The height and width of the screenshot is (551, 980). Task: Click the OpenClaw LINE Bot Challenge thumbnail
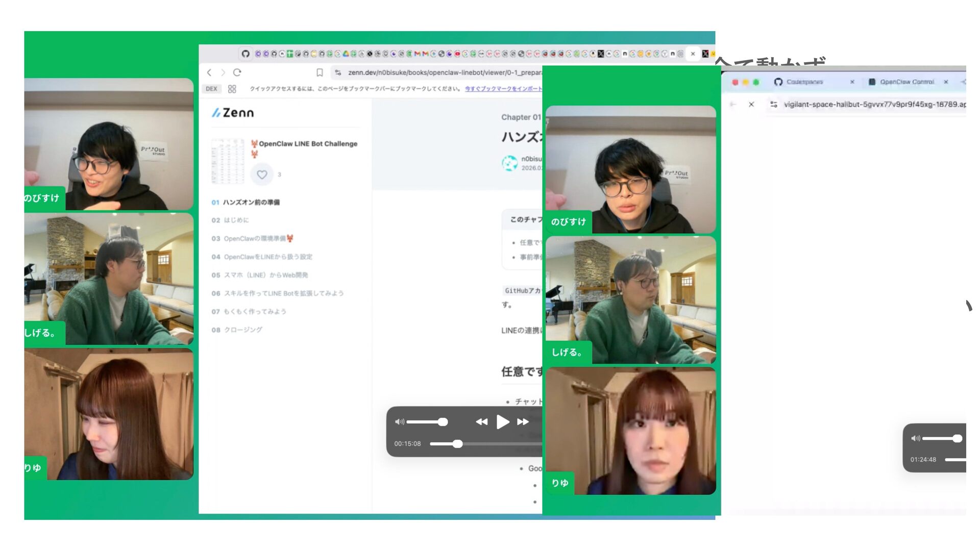(228, 161)
